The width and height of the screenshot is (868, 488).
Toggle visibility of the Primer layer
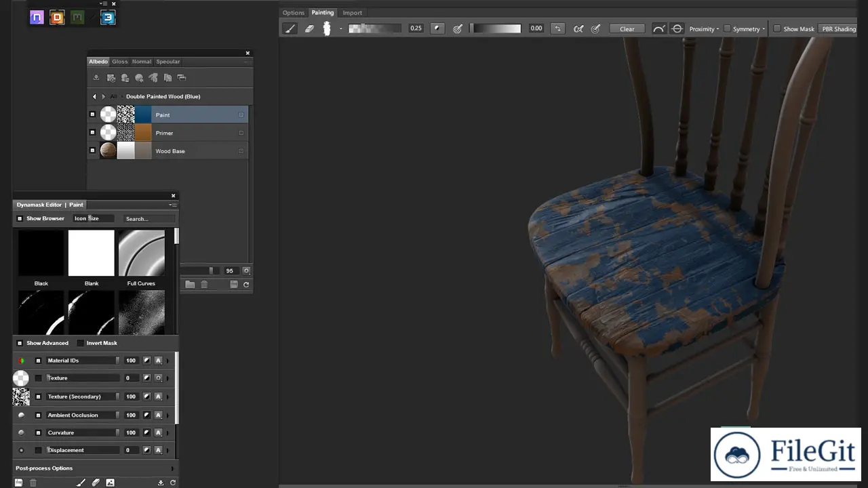(92, 133)
